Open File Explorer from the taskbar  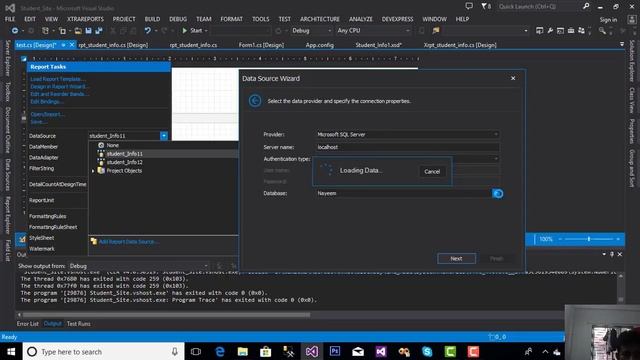point(243,351)
